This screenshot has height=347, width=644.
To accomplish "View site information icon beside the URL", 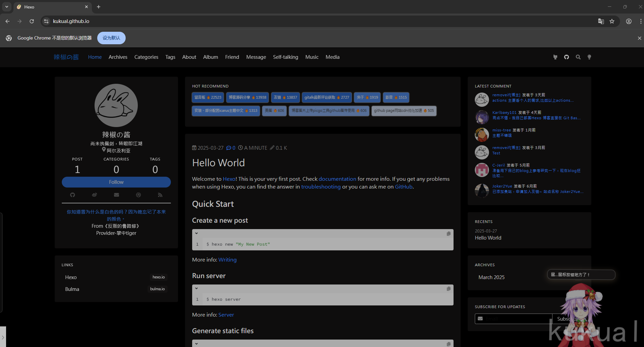I will (x=46, y=21).
